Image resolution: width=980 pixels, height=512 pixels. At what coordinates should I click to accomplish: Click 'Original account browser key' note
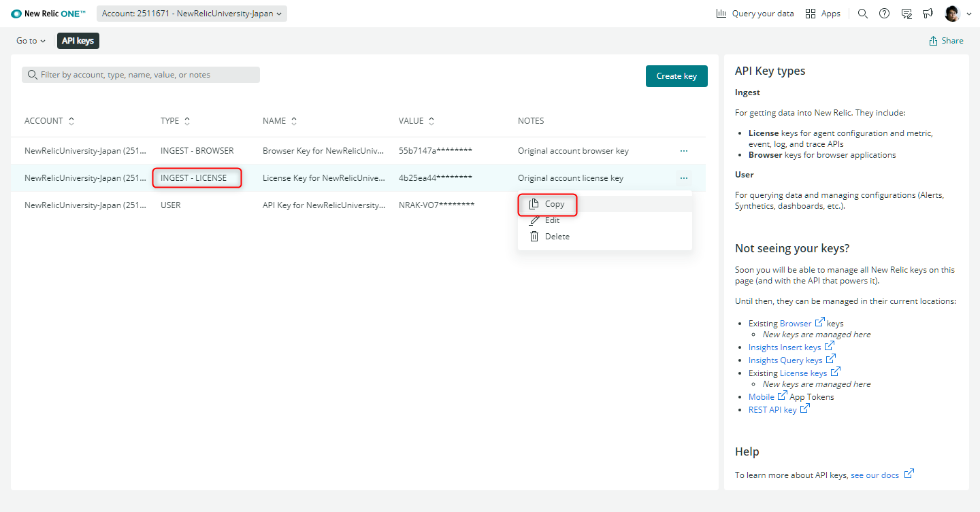[x=573, y=151]
